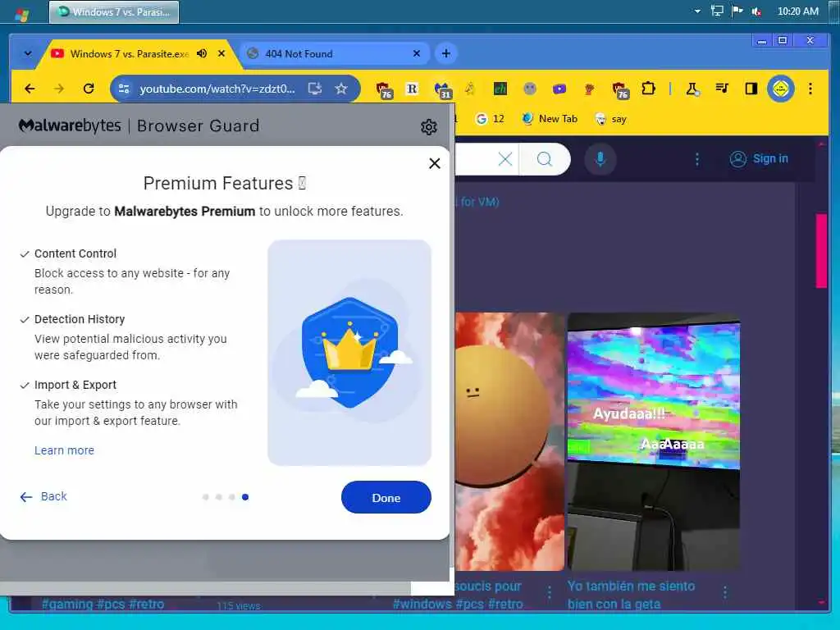The width and height of the screenshot is (840, 630).
Task: Mute the audio on the YouTube tab
Action: [202, 53]
